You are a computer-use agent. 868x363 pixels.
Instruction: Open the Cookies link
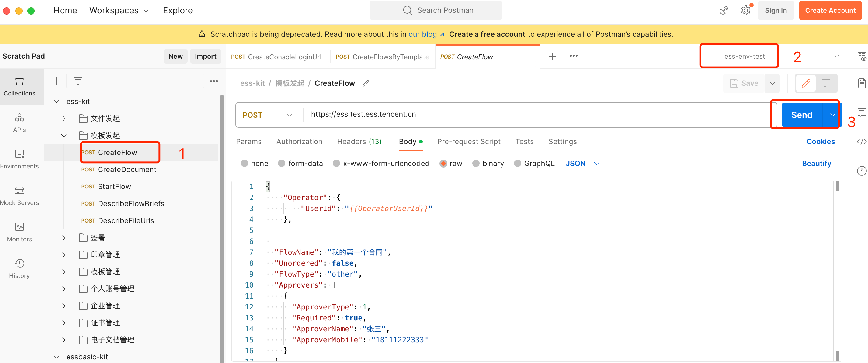pos(820,141)
